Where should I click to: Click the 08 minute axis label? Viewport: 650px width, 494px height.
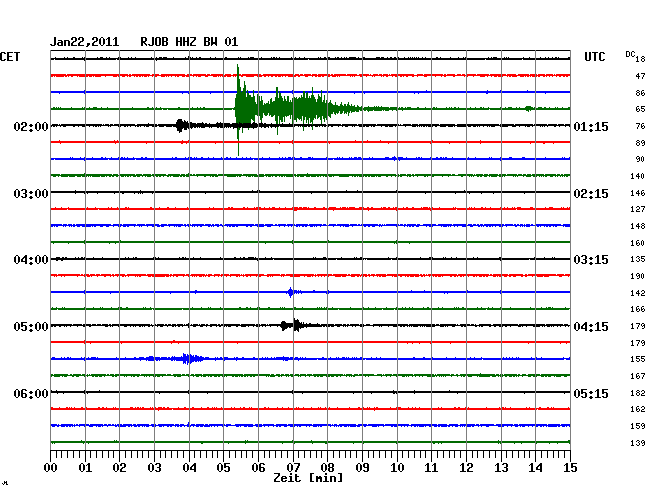coord(327,468)
